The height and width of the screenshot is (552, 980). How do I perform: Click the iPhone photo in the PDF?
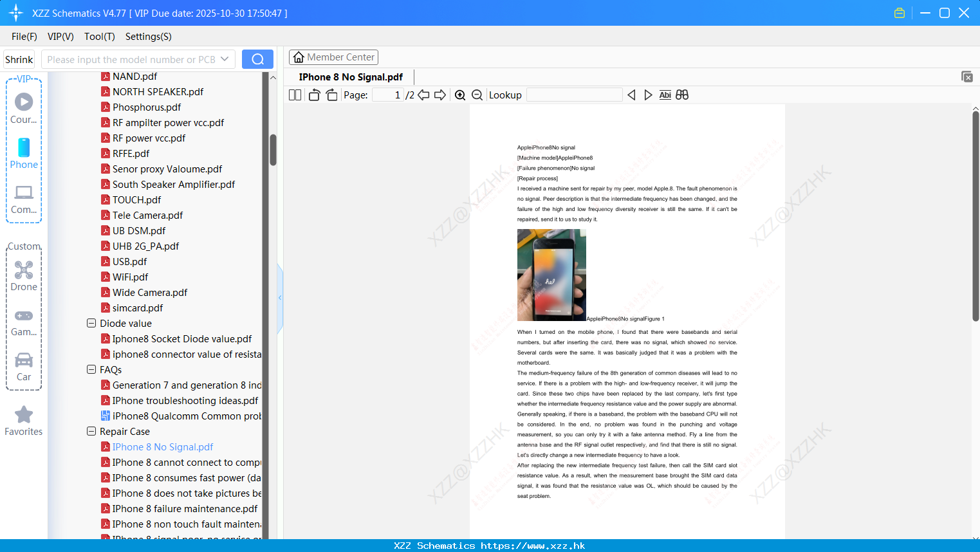[551, 275]
